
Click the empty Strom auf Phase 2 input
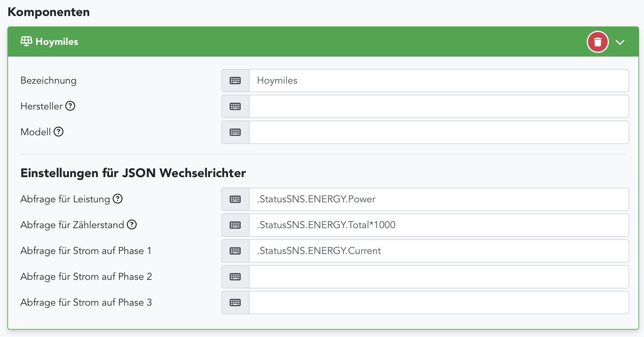click(438, 277)
